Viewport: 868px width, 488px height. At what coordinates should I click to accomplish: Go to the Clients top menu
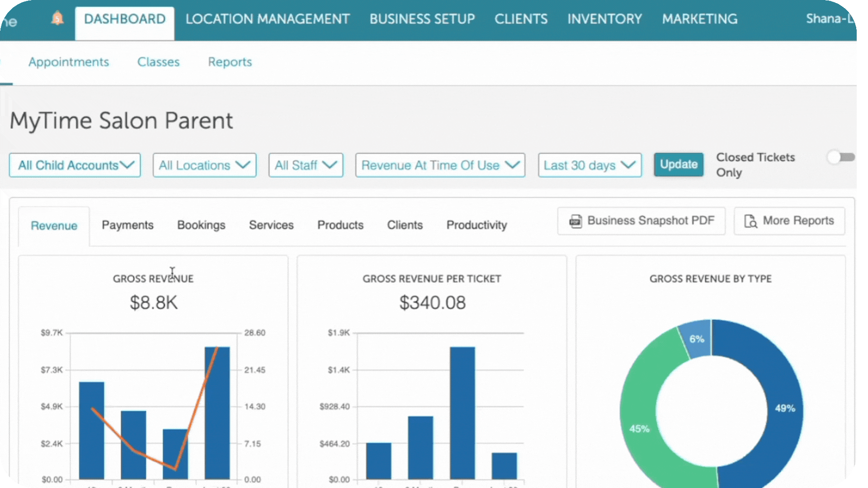coord(521,19)
